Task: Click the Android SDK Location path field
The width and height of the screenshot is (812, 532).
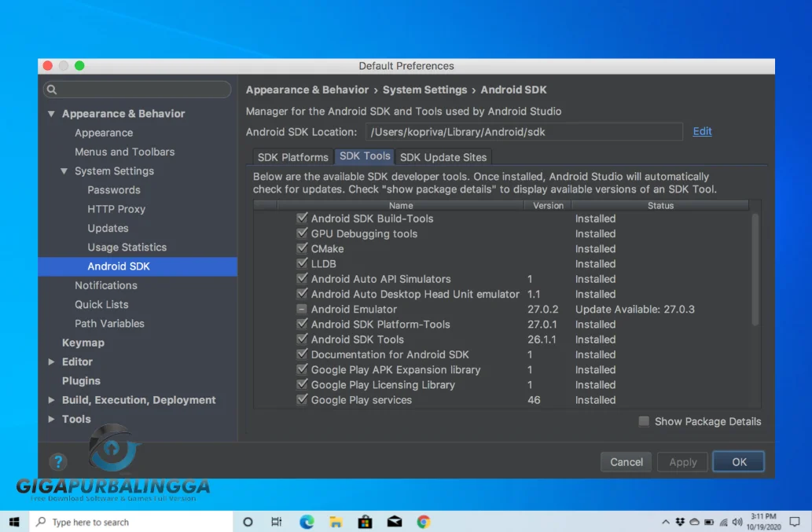Action: point(524,131)
